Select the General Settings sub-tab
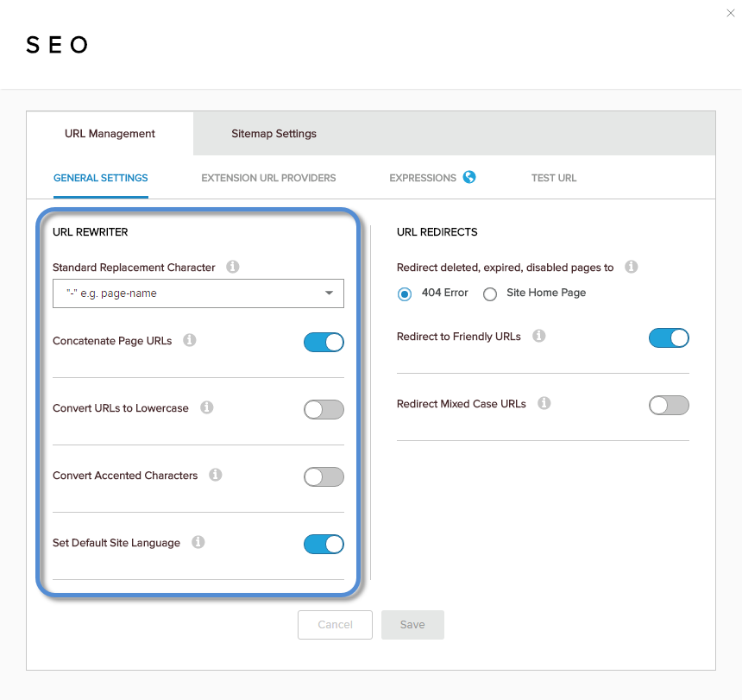The image size is (742, 700). (x=100, y=178)
